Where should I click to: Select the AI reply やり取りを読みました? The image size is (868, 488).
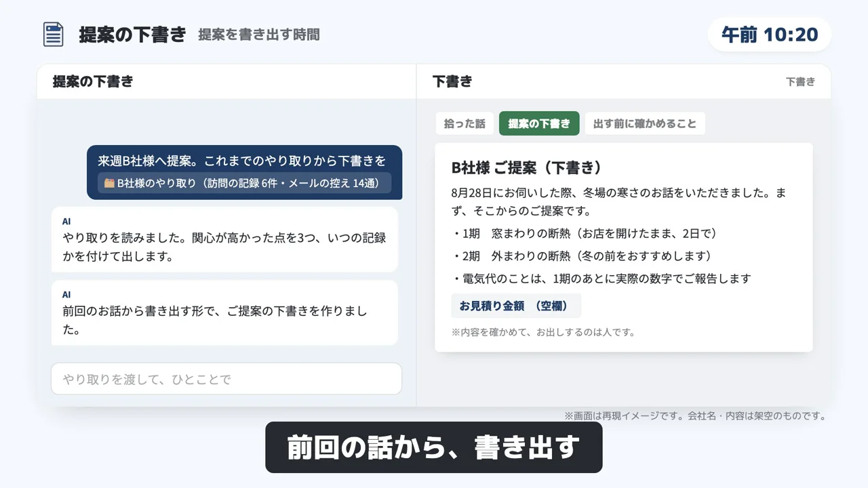(x=224, y=239)
